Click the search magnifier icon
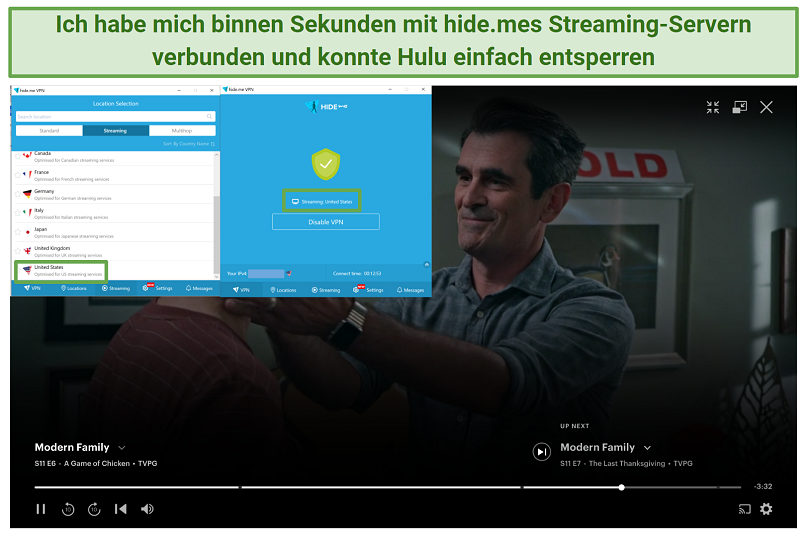 point(209,117)
